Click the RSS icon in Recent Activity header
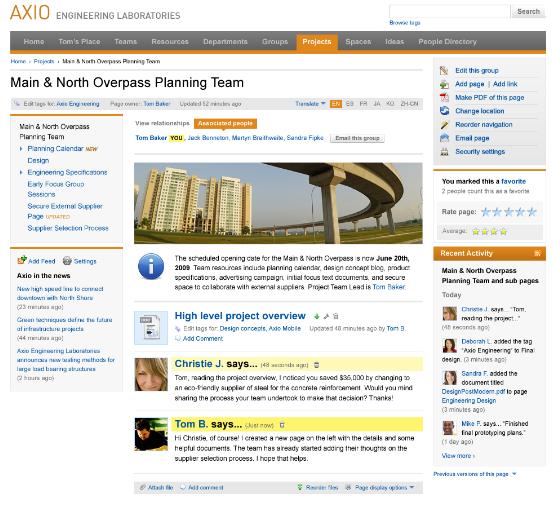The height and width of the screenshot is (508, 553). [x=537, y=253]
